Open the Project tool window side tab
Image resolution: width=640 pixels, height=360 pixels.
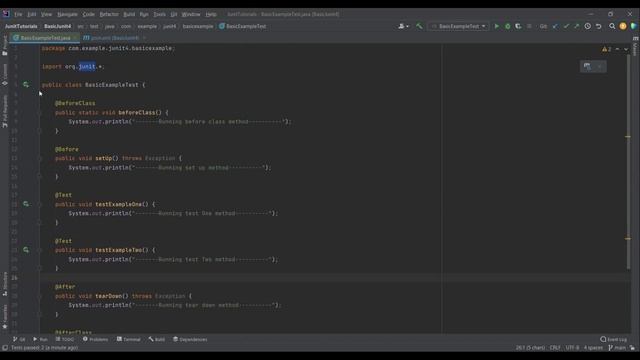(x=5, y=46)
